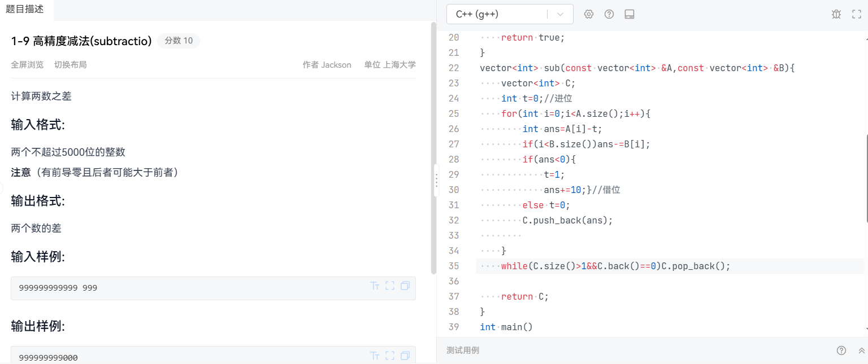Click line 27 if(i<B.size()) code
The width and height of the screenshot is (868, 364).
tap(586, 144)
